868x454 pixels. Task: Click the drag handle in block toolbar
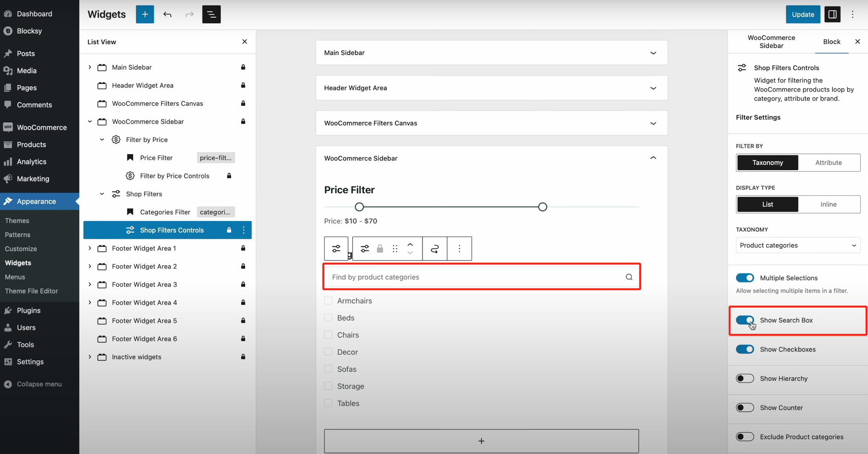pos(395,248)
